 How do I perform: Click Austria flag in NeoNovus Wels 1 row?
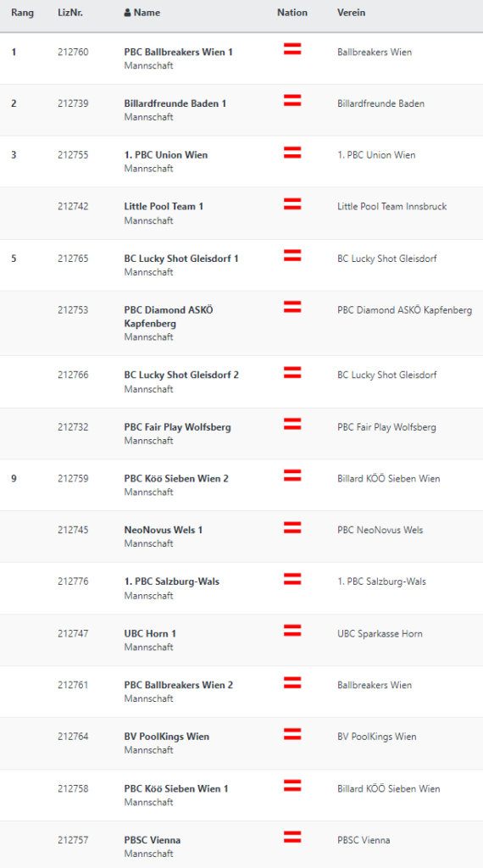click(x=292, y=527)
